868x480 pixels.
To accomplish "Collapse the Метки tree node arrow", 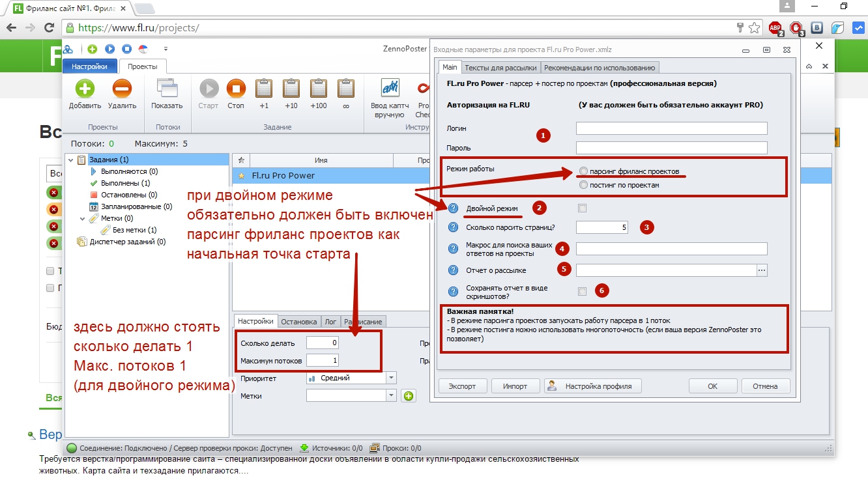I will [x=83, y=219].
